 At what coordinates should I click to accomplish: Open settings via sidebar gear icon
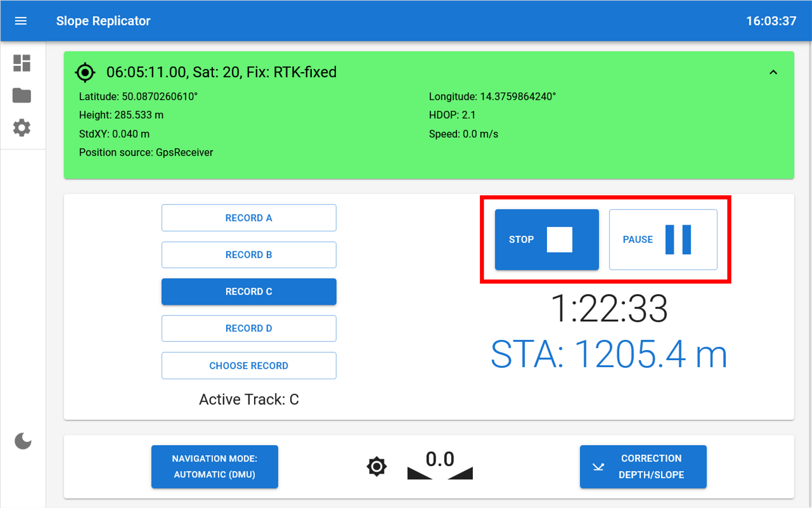point(22,128)
